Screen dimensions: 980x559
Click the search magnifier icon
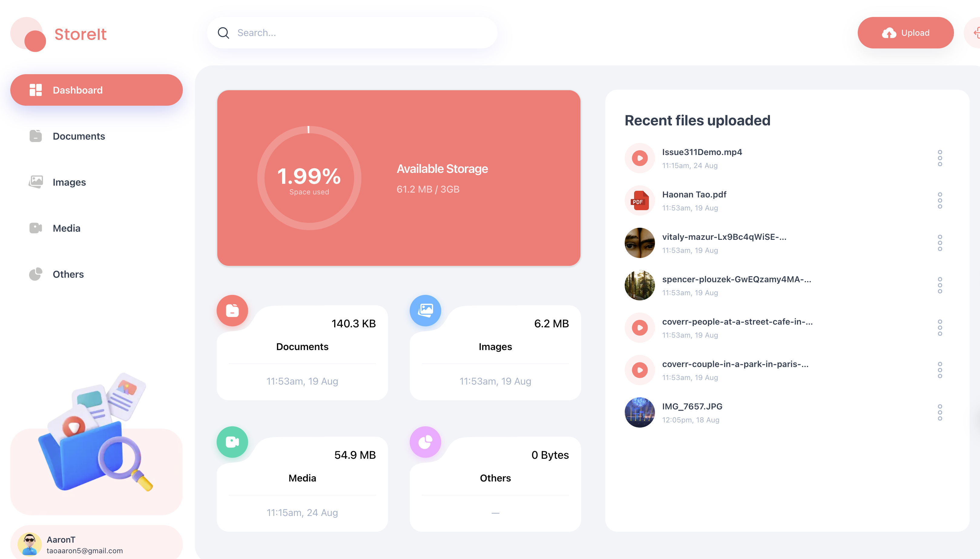pyautogui.click(x=223, y=33)
